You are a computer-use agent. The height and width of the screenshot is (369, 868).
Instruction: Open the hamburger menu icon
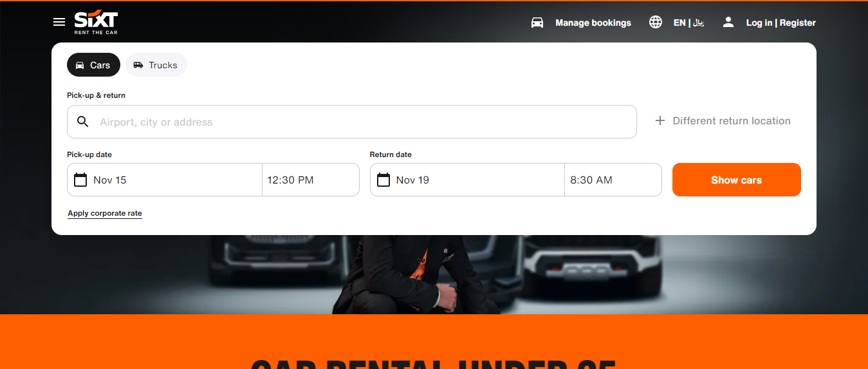(59, 22)
